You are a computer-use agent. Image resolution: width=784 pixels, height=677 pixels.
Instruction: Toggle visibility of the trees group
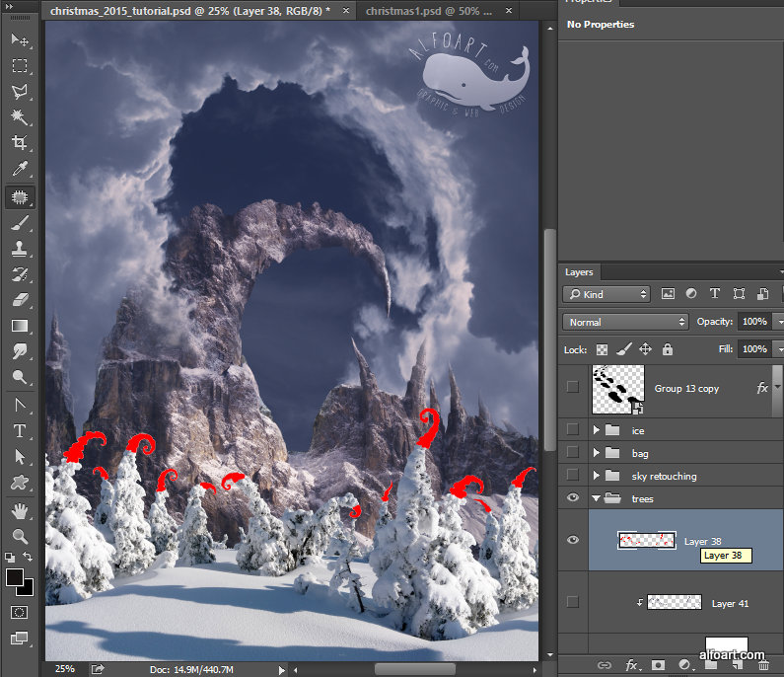[573, 498]
